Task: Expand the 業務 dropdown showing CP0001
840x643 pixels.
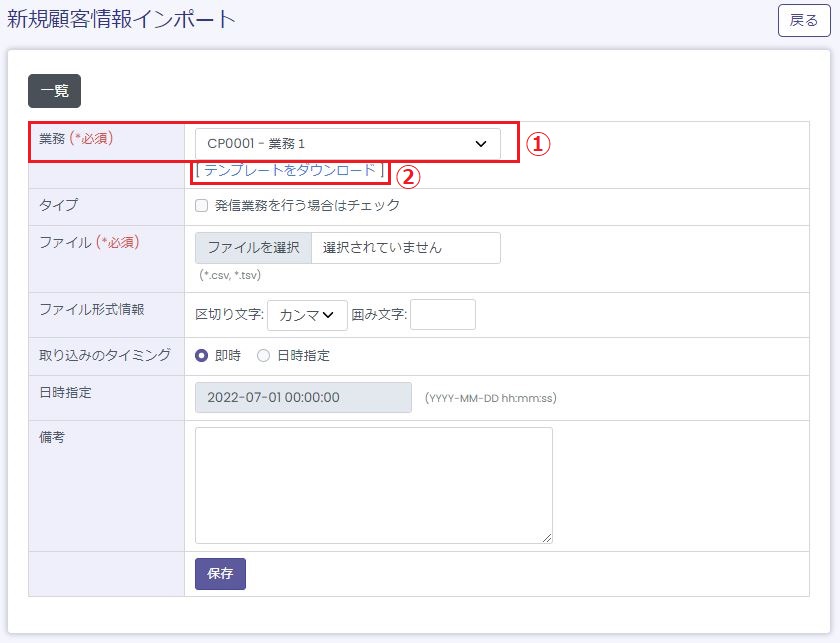Action: click(347, 143)
